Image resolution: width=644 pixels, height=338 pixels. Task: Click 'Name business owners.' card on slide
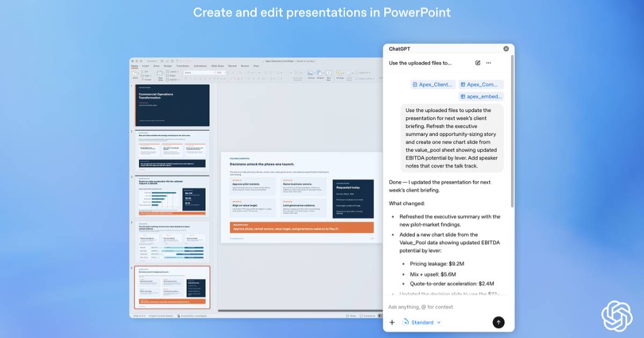303,186
